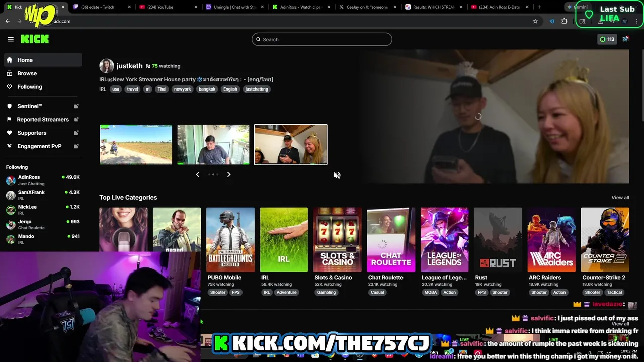Show the previous carousel stream
This screenshot has width=644, height=362.
198,174
